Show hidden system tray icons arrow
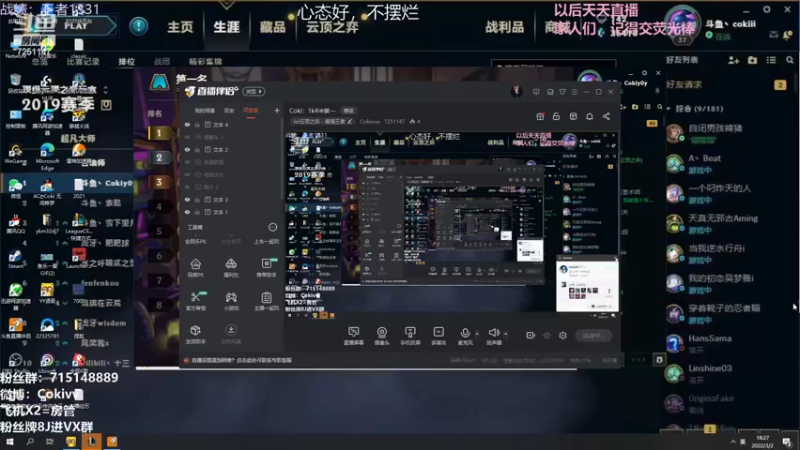The image size is (800, 450). coord(733,442)
